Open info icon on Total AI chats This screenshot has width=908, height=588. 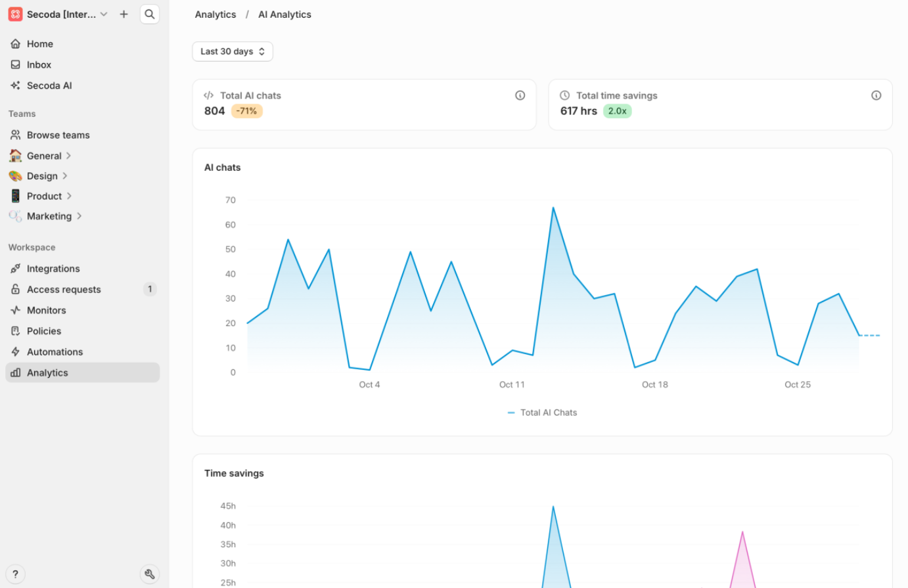[x=520, y=95]
